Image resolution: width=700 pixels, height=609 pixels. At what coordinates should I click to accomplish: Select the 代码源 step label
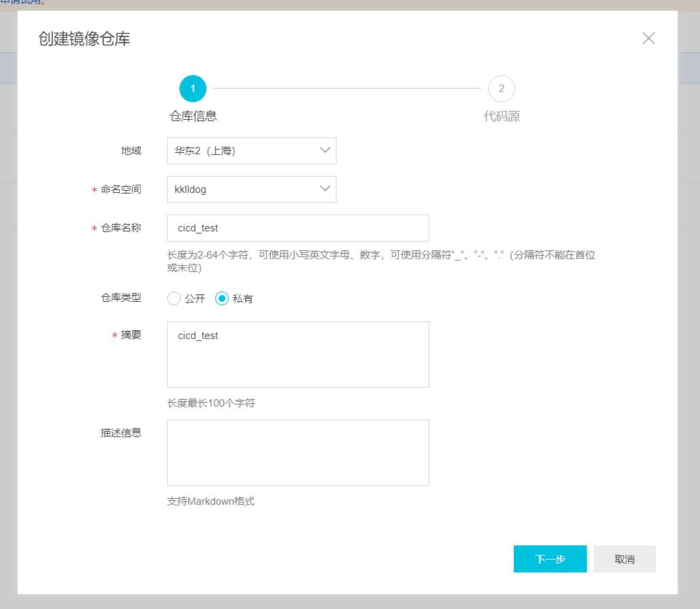[501, 116]
